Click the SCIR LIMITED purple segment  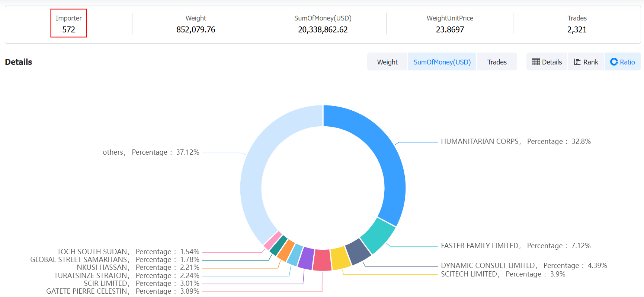click(307, 258)
